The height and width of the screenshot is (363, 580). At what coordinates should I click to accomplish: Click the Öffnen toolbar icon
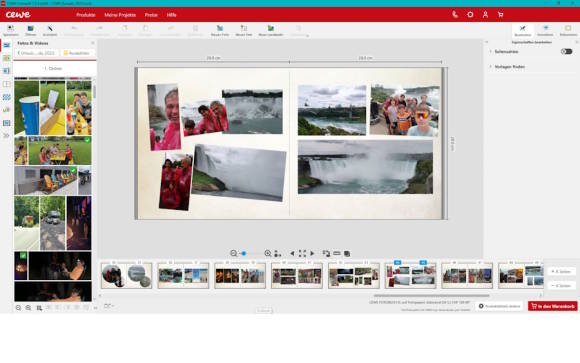pos(31,30)
